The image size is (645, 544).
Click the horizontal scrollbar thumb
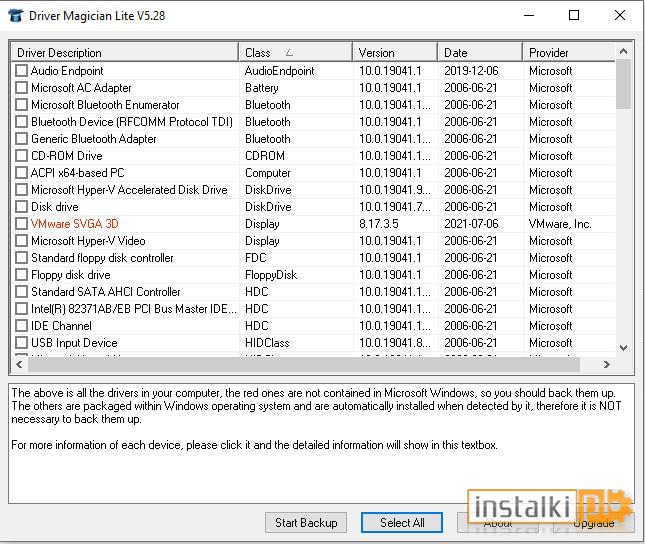click(304, 364)
